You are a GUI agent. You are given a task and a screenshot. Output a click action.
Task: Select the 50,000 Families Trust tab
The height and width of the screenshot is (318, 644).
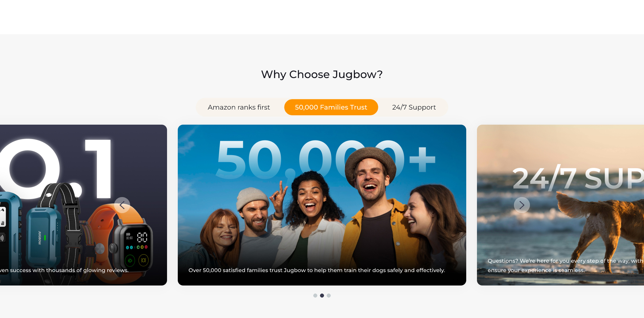tap(331, 107)
